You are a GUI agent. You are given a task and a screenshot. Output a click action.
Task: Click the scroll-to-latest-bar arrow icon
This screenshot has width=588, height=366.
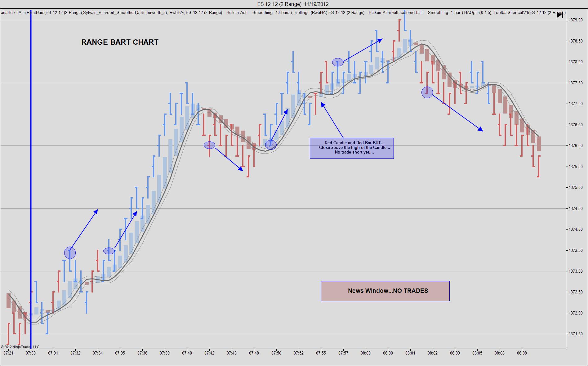(x=560, y=15)
